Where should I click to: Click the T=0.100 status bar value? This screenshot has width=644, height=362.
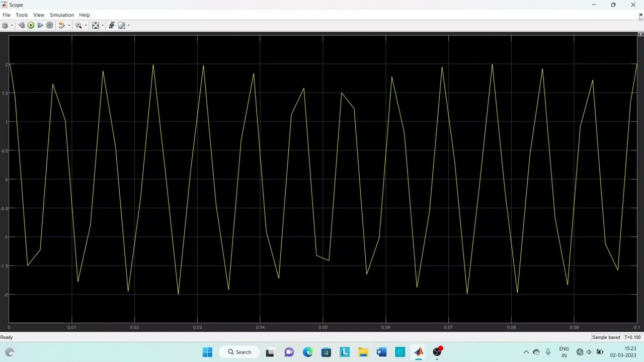(x=633, y=337)
